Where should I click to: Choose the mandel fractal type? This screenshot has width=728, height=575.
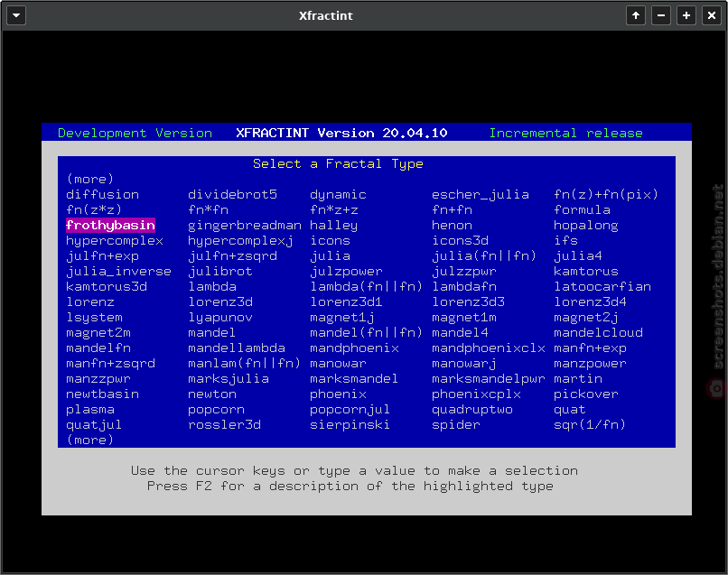pyautogui.click(x=211, y=332)
